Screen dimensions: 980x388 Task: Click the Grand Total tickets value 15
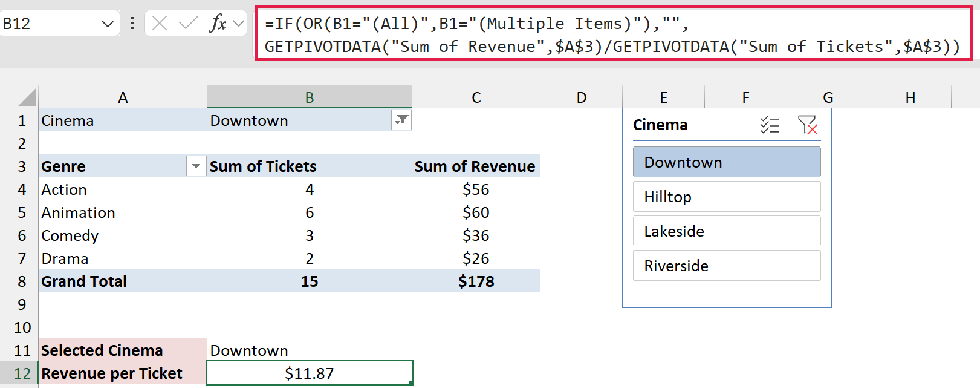[310, 281]
